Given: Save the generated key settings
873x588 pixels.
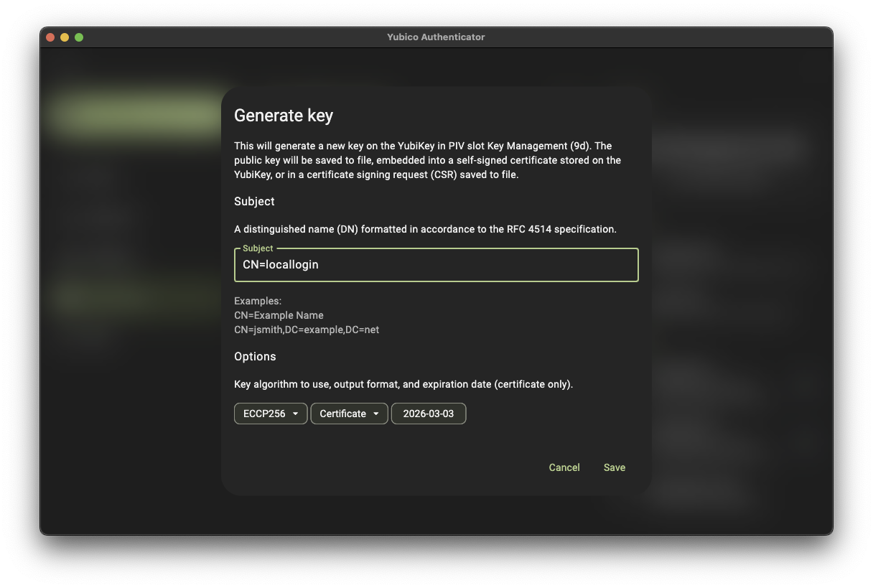Looking at the screenshot, I should point(615,467).
